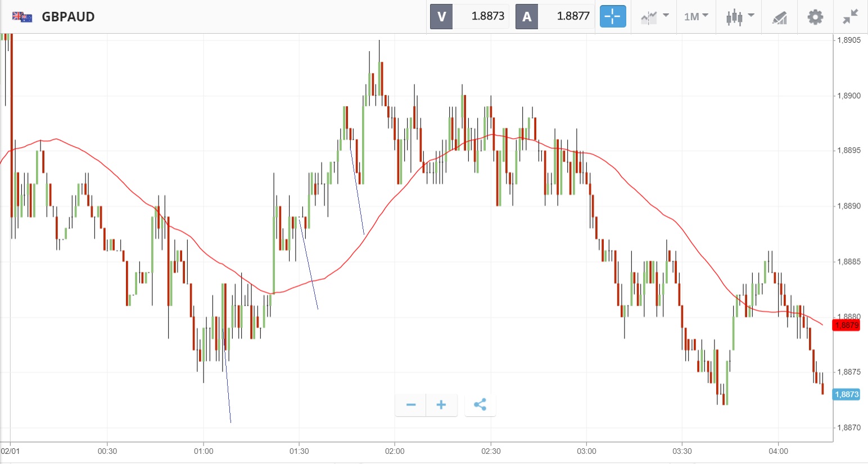Open the candlestick chart type dropdown
Viewport: 868px width, 464px height.
pos(739,16)
